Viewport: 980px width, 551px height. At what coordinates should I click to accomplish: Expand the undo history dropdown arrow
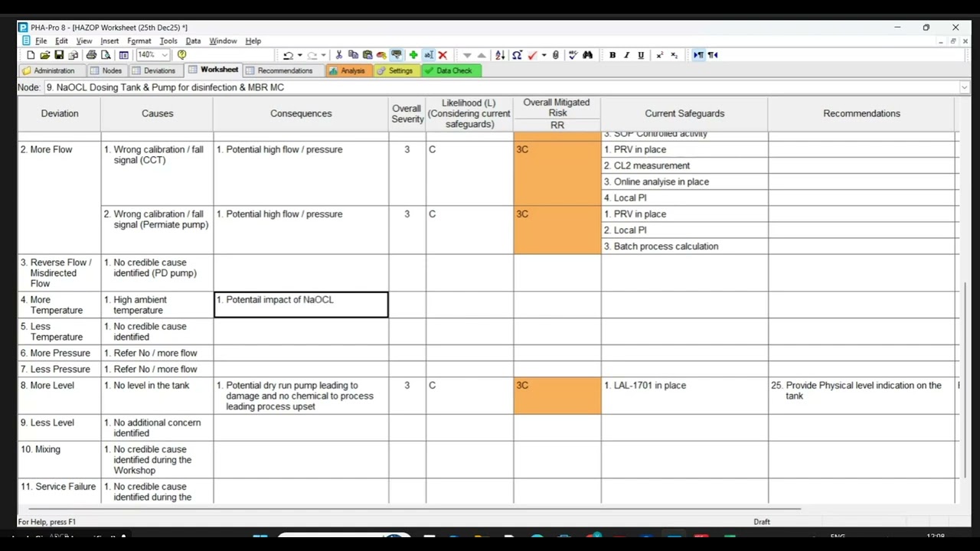(299, 55)
